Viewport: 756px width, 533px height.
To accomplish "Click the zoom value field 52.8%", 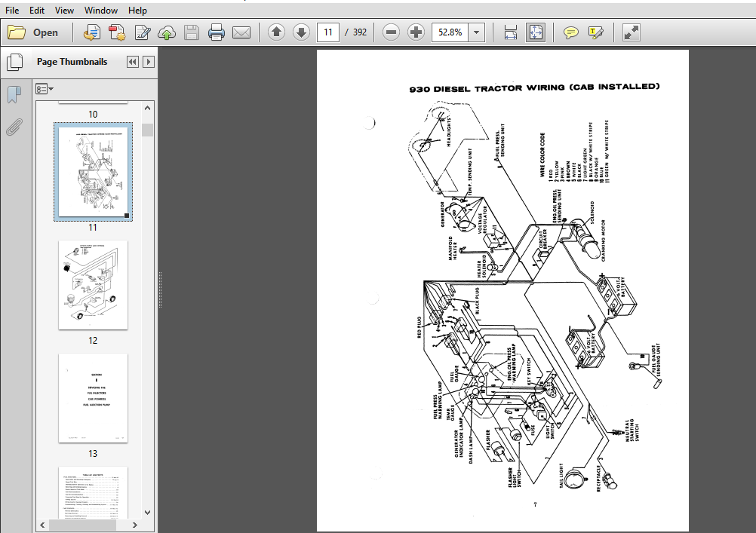I will tap(450, 32).
